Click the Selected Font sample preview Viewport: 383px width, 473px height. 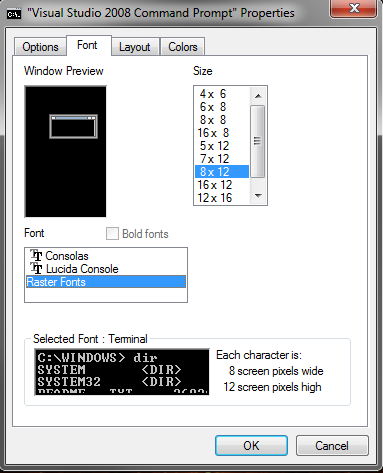[122, 372]
